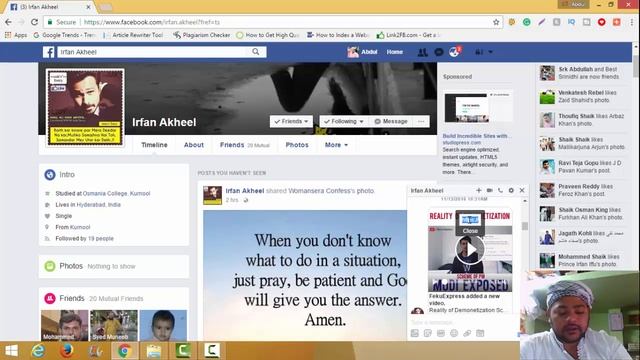This screenshot has height=360, width=640.
Task: Open the Photos tab
Action: point(297,145)
